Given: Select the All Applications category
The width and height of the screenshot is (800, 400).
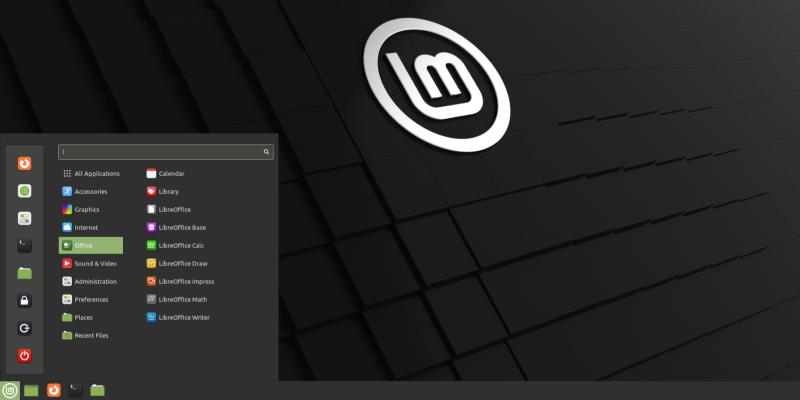Looking at the screenshot, I should click(x=96, y=173).
